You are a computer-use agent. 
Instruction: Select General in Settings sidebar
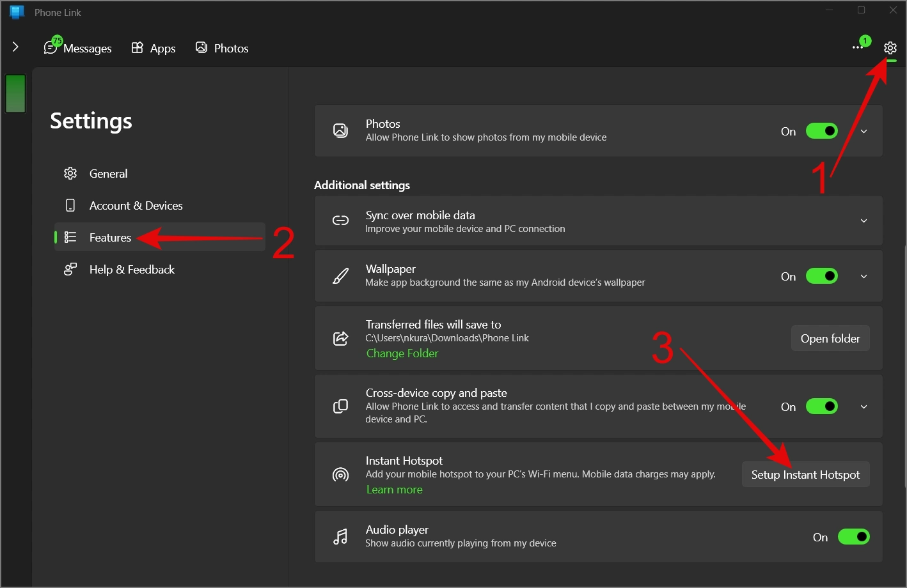click(160, 173)
